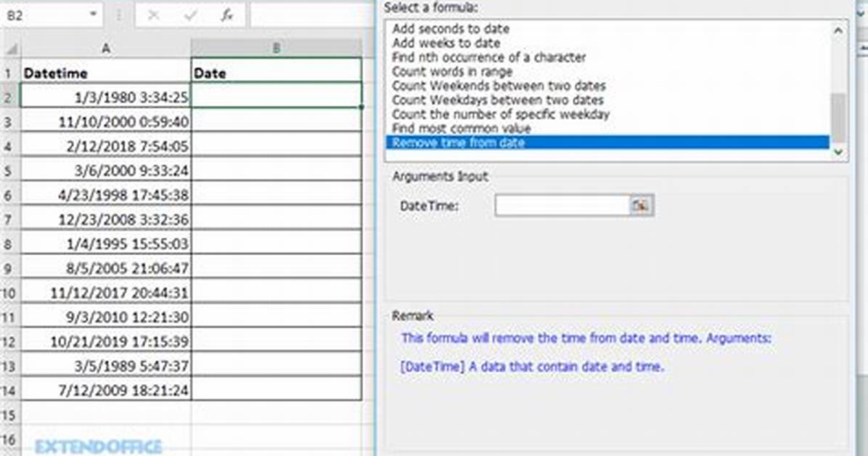Click cell with 7/12/2009 18:21:24
Screen dimensions: 868x456
[x=106, y=389]
